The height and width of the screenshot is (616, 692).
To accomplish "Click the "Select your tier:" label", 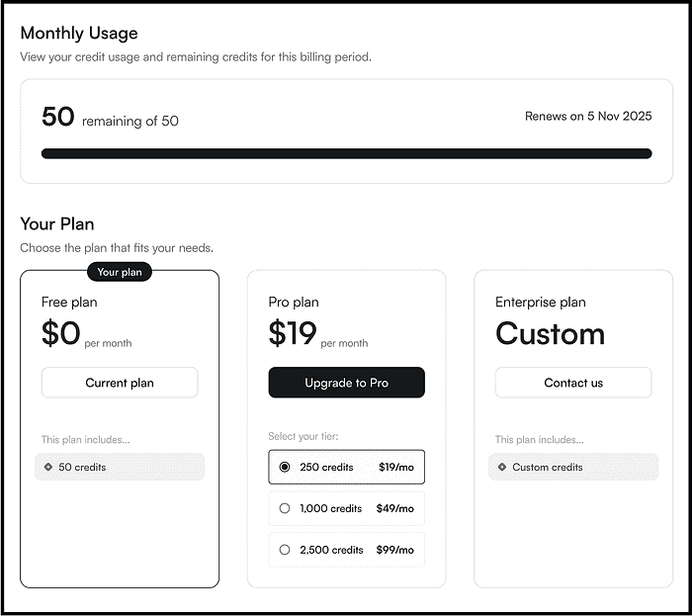I will (305, 436).
